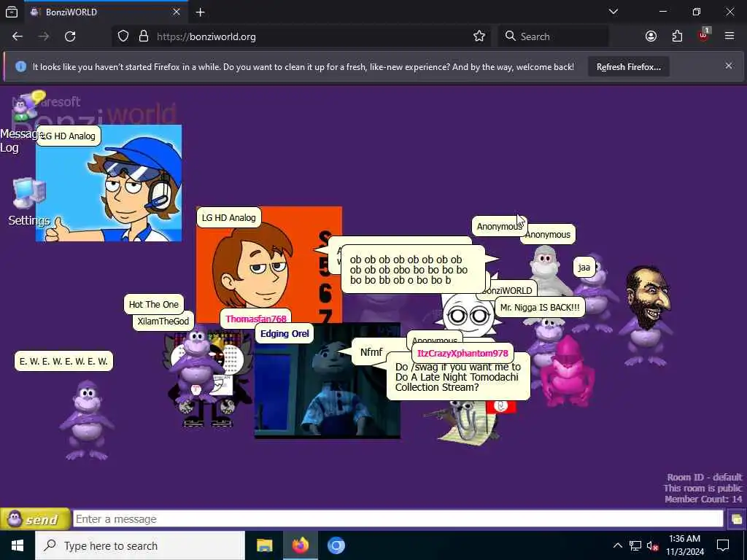This screenshot has width=747, height=560.
Task: Click the ob ob ob speech bubble
Action: tap(413, 270)
